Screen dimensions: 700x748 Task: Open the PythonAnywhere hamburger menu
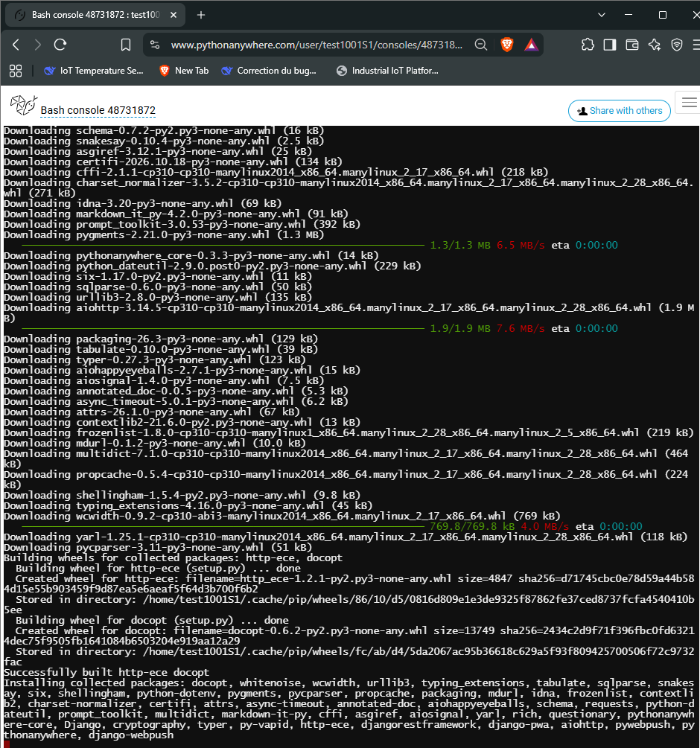point(689,102)
